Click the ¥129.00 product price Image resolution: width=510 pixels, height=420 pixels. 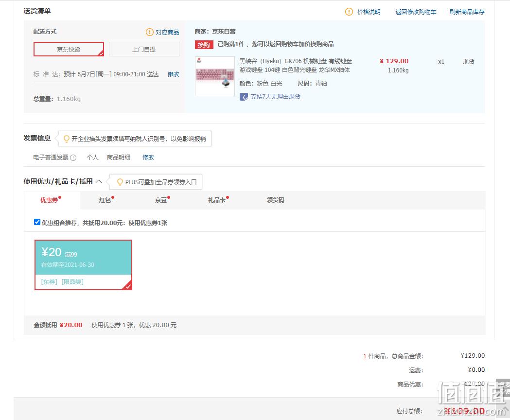coord(394,61)
